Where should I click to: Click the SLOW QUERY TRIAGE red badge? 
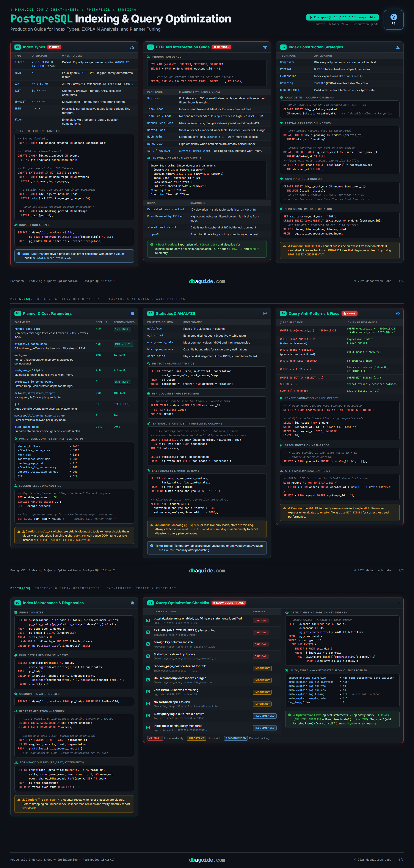(x=229, y=603)
